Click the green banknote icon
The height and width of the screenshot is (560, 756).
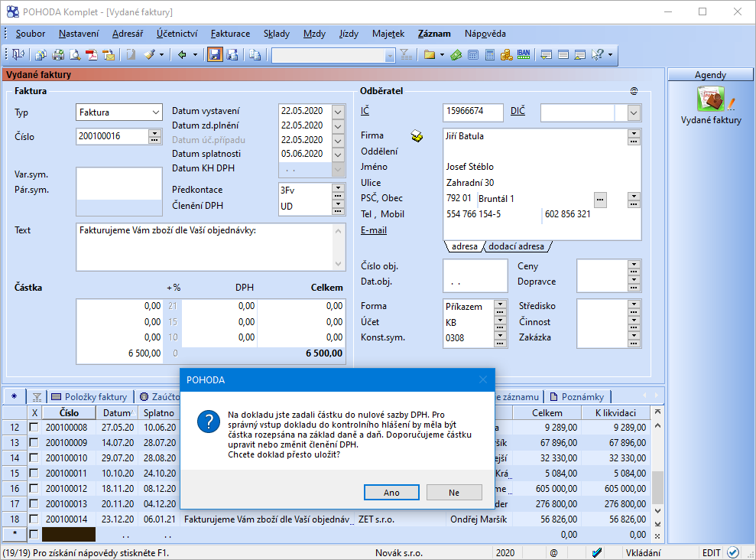[456, 55]
